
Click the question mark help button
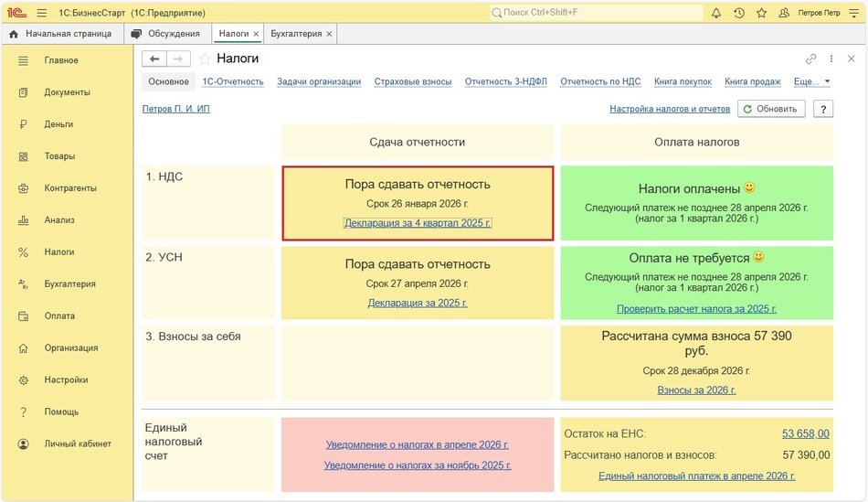point(822,109)
